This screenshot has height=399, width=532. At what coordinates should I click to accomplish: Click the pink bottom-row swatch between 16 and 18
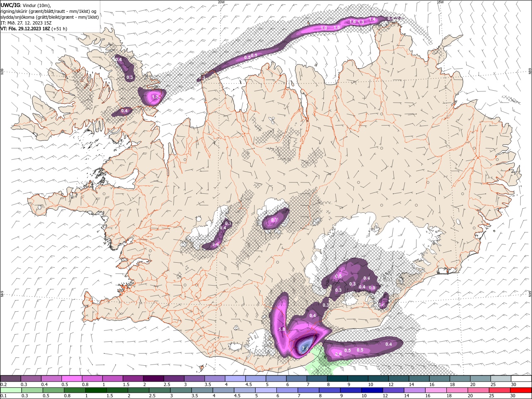tap(436, 390)
